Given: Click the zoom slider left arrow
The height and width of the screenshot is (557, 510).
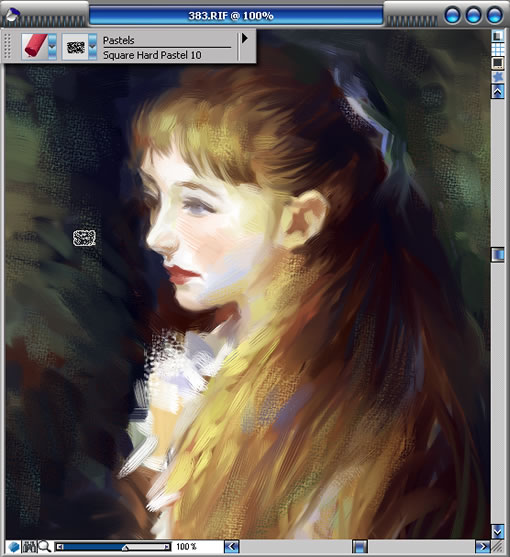Looking at the screenshot, I should point(60,547).
